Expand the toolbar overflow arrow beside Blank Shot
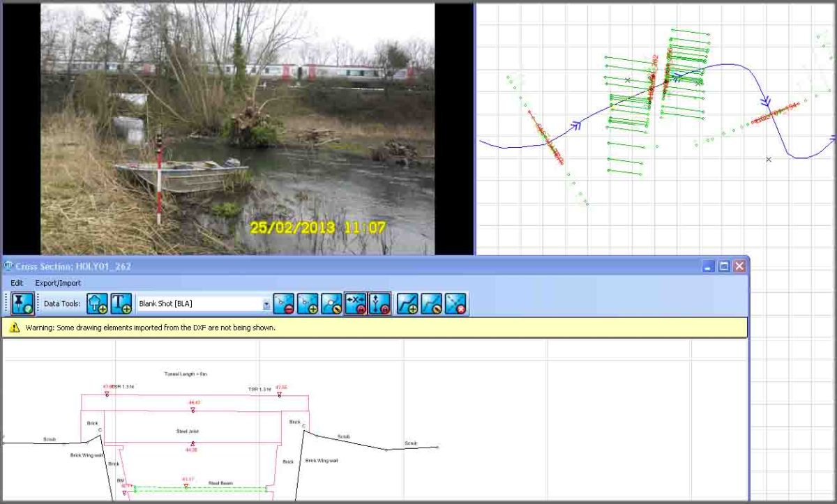Viewport: 837px width, 504px height. (x=266, y=303)
